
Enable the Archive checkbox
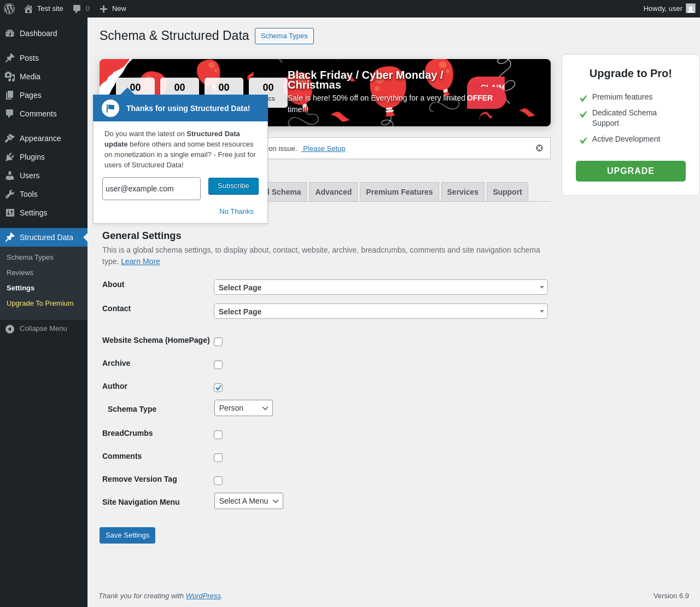pyautogui.click(x=218, y=365)
